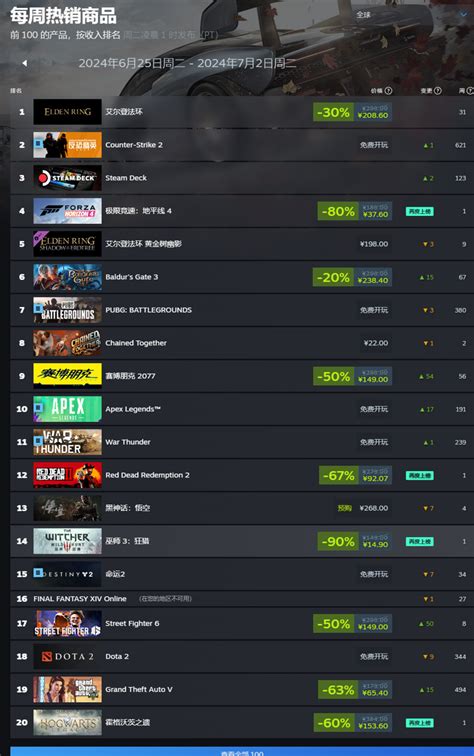Click the weeks column help icon
The image size is (474, 756).
point(470,91)
